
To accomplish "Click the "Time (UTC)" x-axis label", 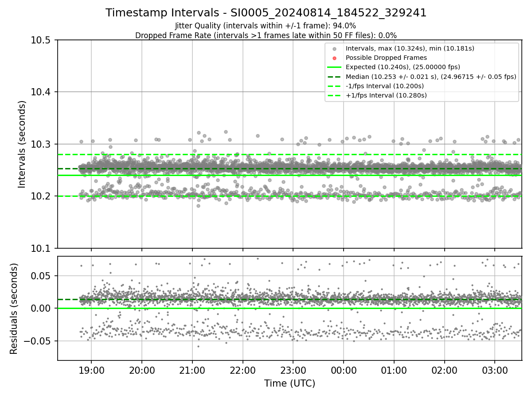I will pyautogui.click(x=289, y=383).
